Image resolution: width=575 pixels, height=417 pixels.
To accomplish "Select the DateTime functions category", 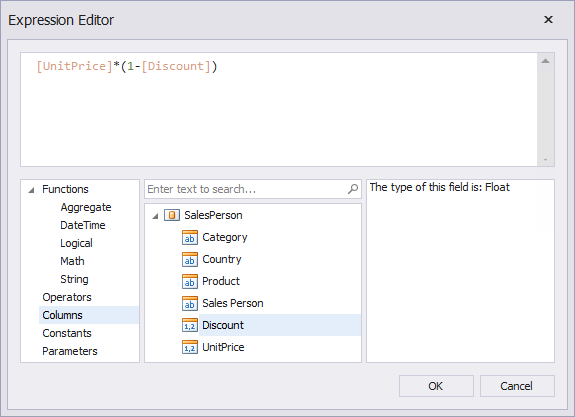I will coord(83,225).
